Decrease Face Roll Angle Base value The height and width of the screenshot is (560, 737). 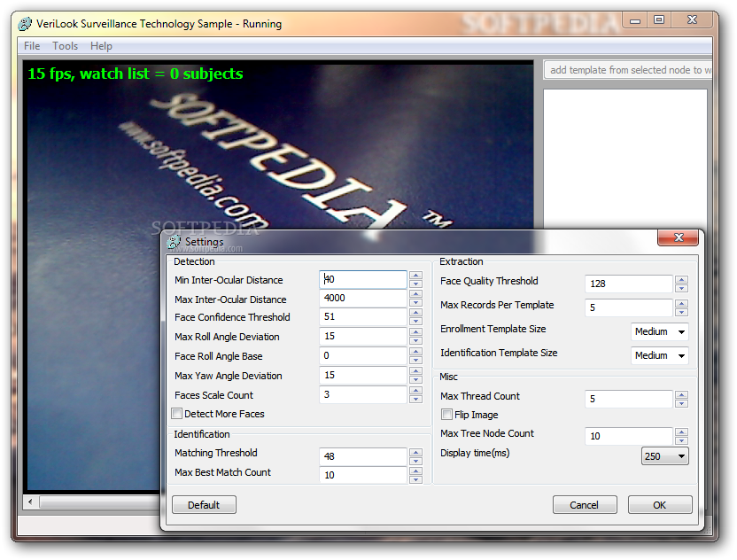(x=415, y=360)
